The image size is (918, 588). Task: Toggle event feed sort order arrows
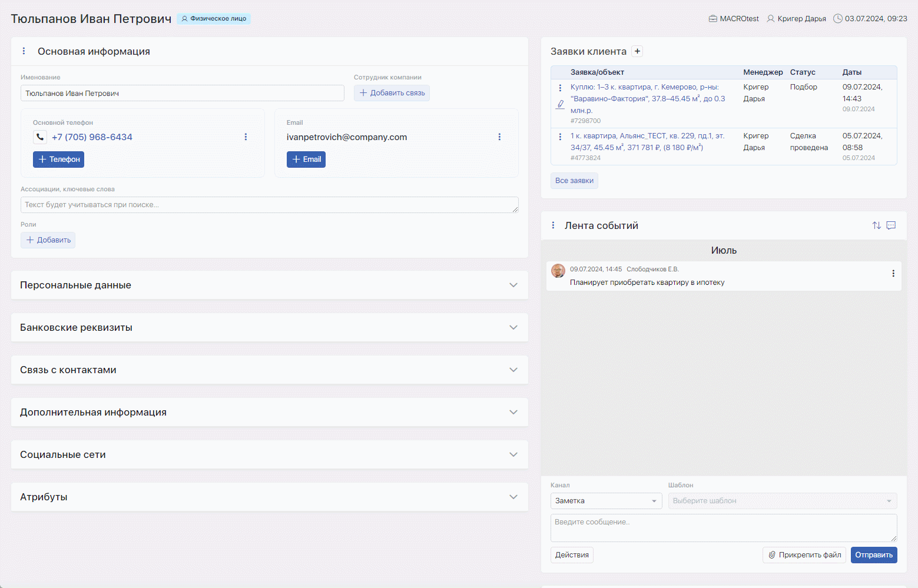[876, 225]
